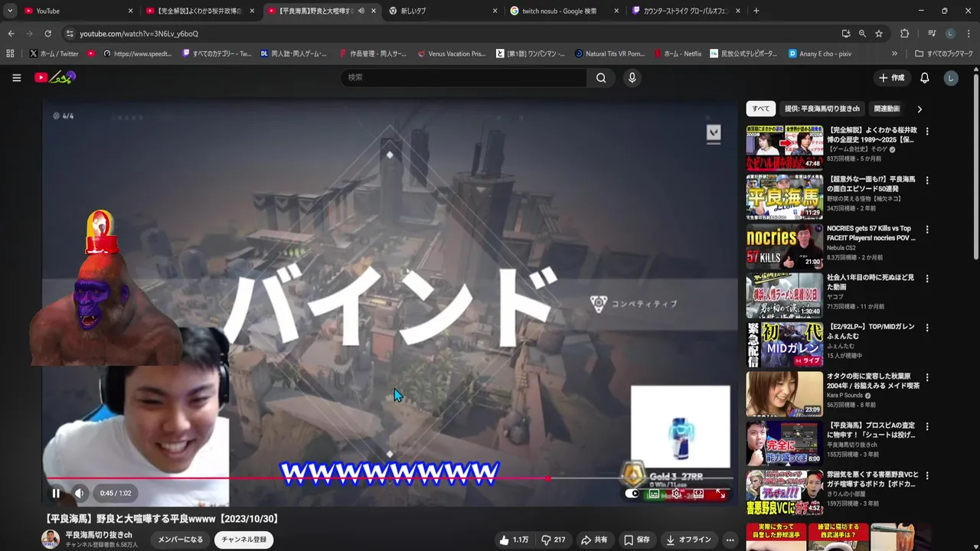Image resolution: width=980 pixels, height=551 pixels.
Task: Open the 平良海馬切り抜きch channel avatar
Action: [x=51, y=540]
